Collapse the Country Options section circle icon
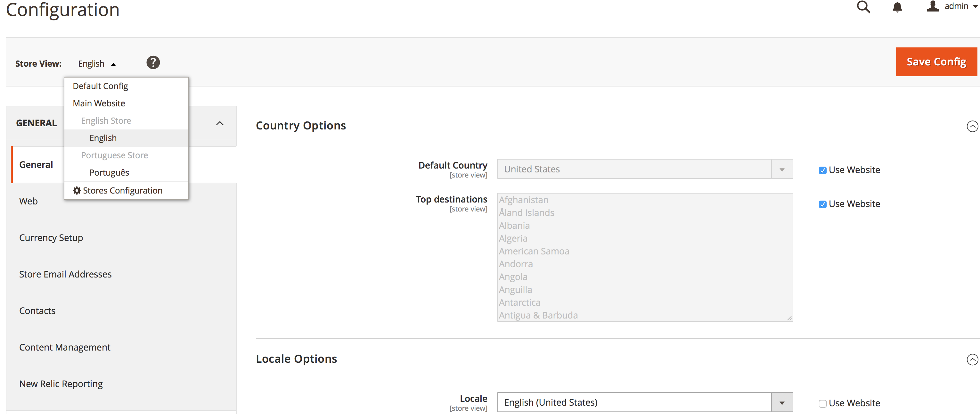This screenshot has height=414, width=980. pos(972,126)
